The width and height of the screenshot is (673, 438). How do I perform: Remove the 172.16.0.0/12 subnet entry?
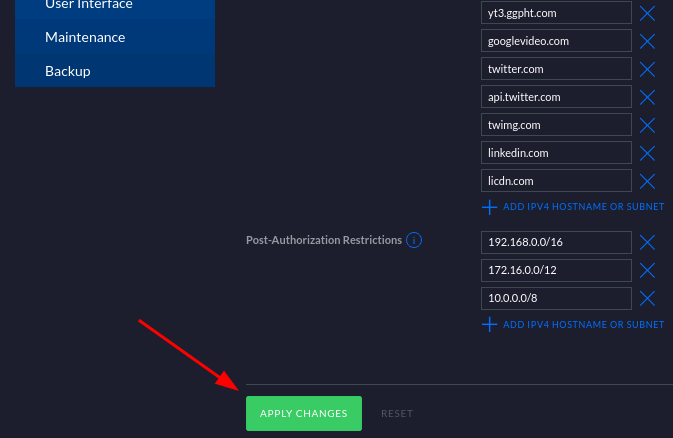647,271
